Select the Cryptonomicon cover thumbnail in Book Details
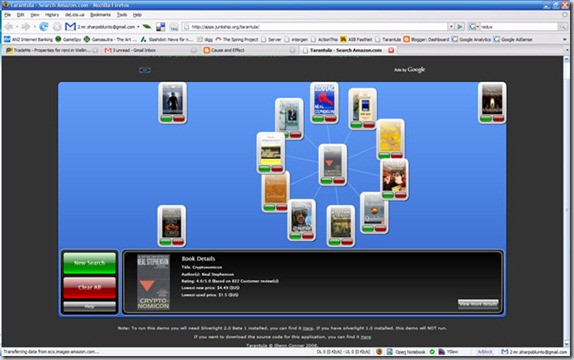 click(x=153, y=282)
